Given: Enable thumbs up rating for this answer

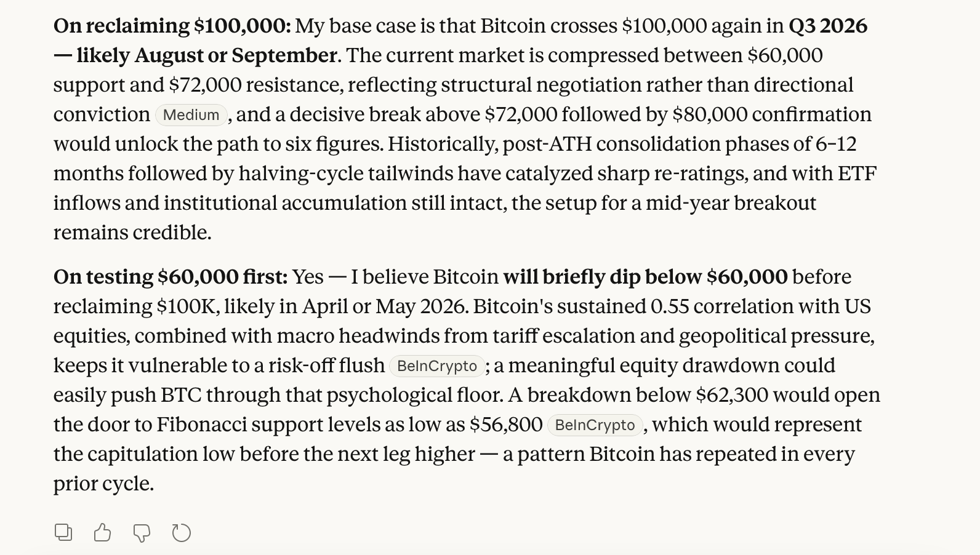Looking at the screenshot, I should pyautogui.click(x=103, y=532).
